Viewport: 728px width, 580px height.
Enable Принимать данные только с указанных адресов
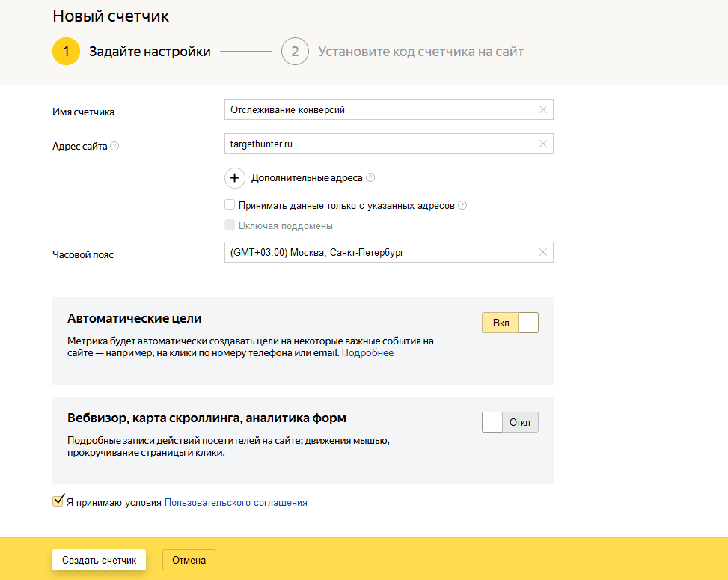click(230, 205)
